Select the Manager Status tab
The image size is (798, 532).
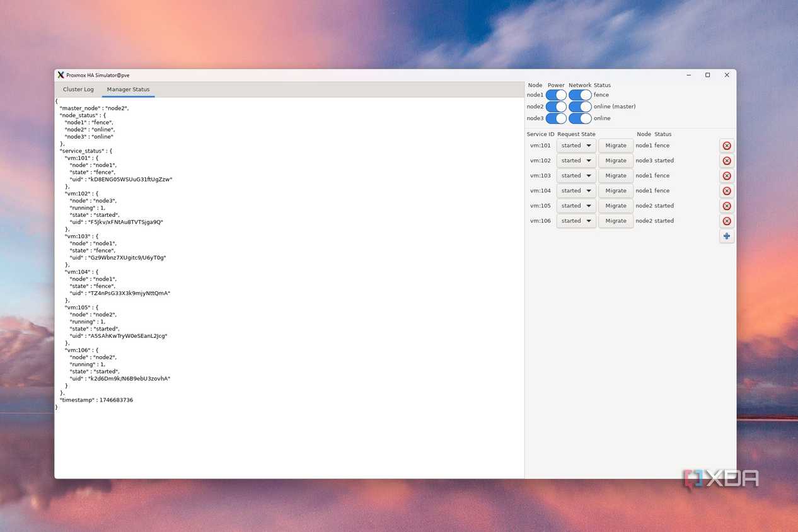[x=129, y=90]
